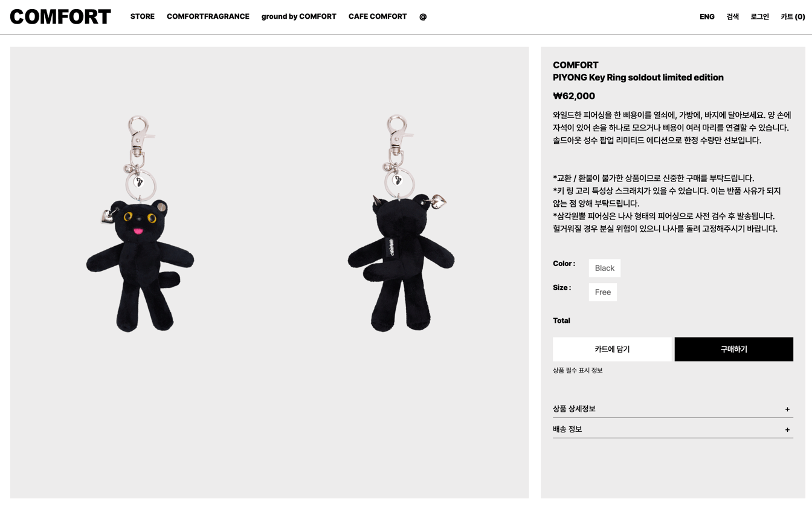Open the STORE menu
This screenshot has width=812, height=508.
[x=143, y=17]
